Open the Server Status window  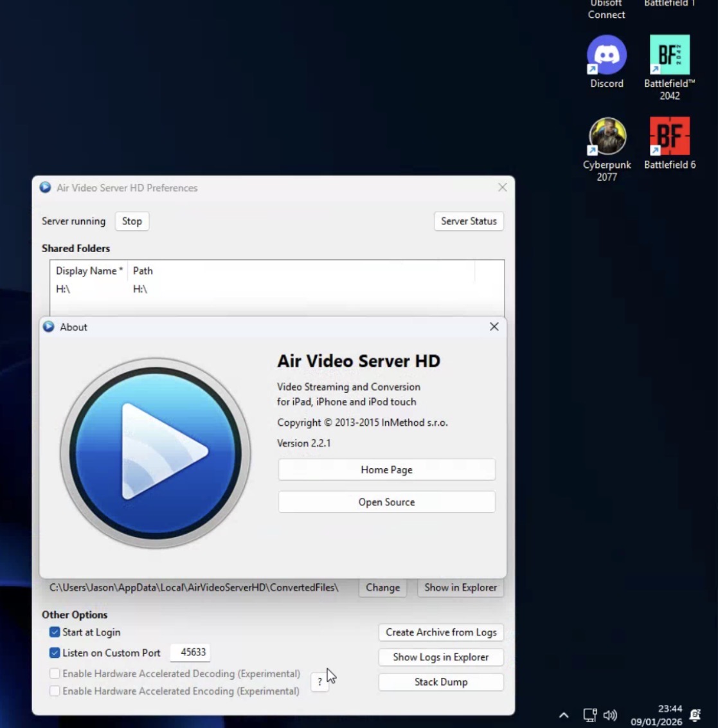point(469,221)
